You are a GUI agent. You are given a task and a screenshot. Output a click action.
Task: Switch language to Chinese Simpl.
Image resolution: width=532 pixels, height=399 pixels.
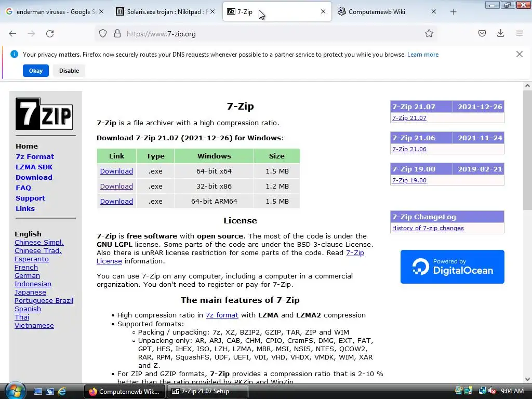pos(39,243)
